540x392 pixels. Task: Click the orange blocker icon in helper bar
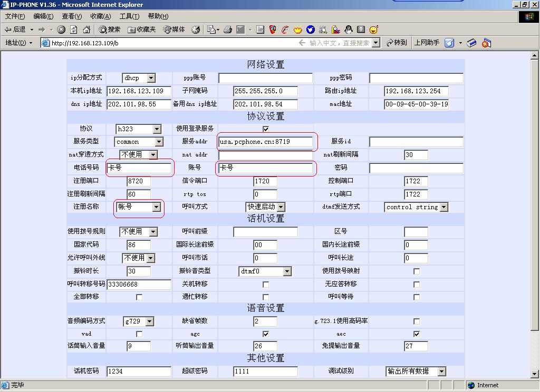(486, 43)
